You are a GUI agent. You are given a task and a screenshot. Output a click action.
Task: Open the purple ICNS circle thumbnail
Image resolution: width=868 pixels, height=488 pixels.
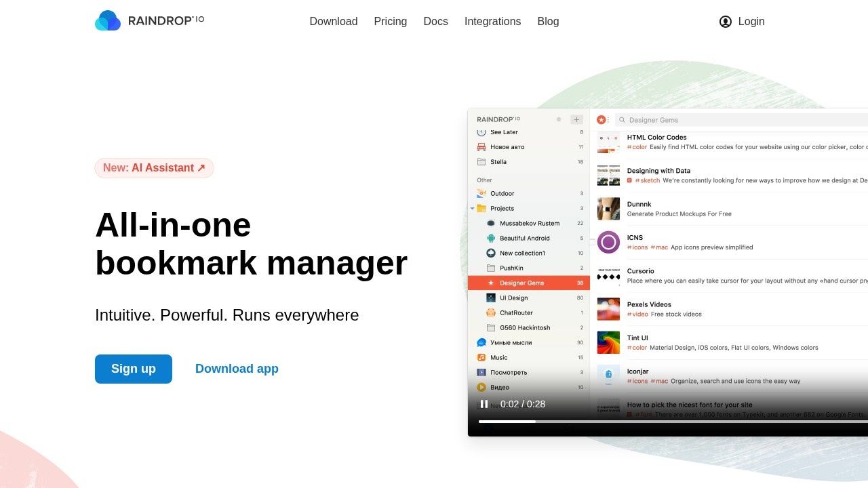(608, 242)
